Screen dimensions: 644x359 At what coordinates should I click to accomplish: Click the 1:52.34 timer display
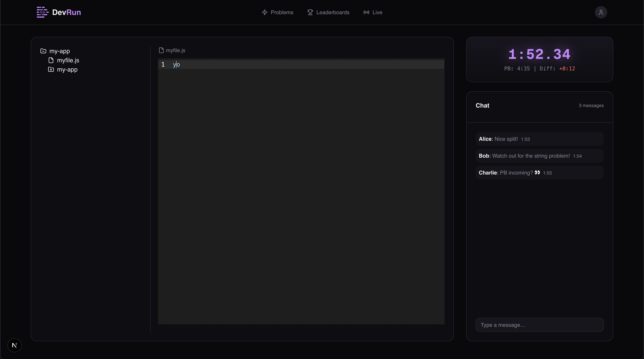click(x=540, y=54)
